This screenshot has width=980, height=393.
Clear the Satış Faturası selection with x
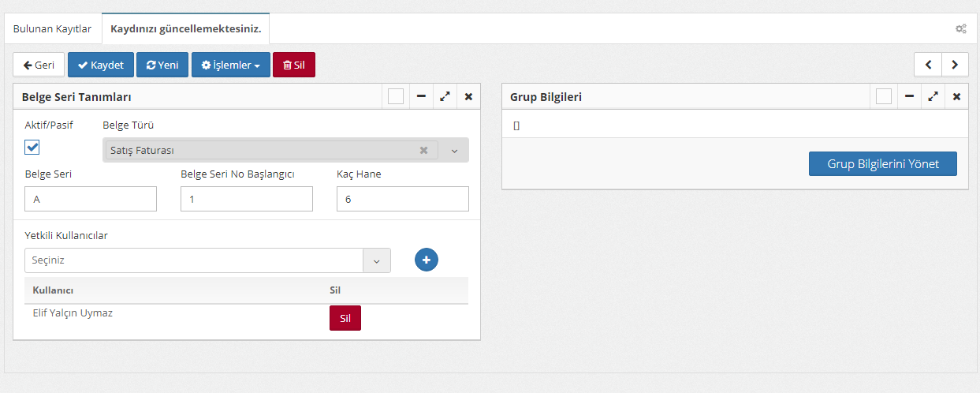[x=423, y=150]
